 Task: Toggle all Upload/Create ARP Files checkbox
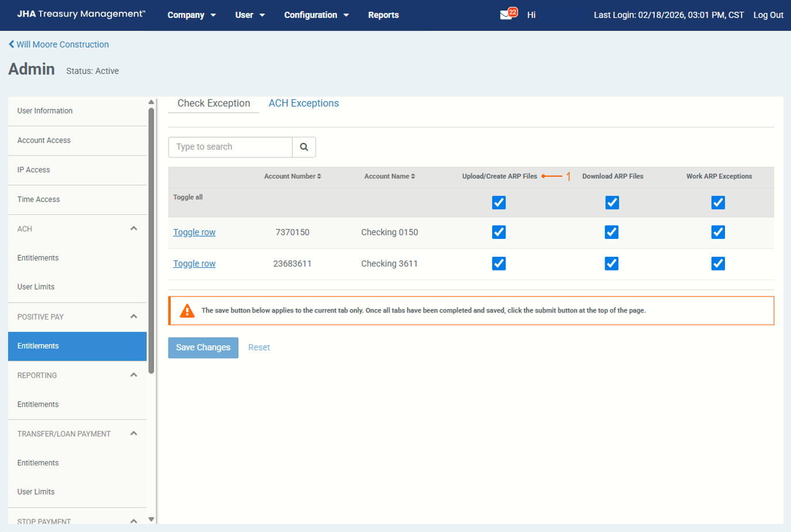coord(498,203)
